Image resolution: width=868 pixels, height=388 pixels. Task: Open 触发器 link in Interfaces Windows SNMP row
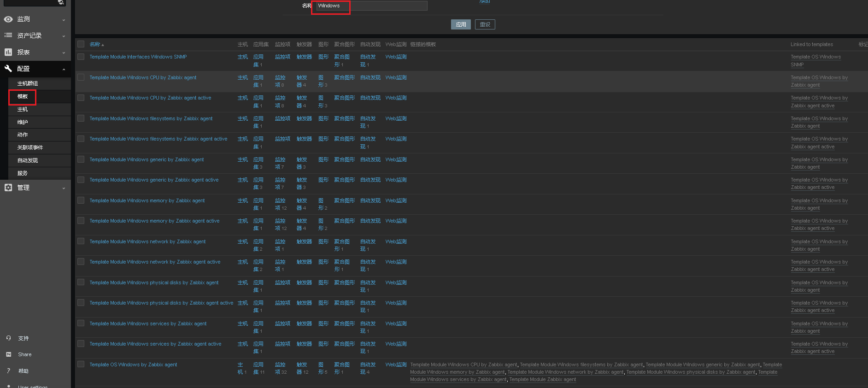[x=304, y=57]
